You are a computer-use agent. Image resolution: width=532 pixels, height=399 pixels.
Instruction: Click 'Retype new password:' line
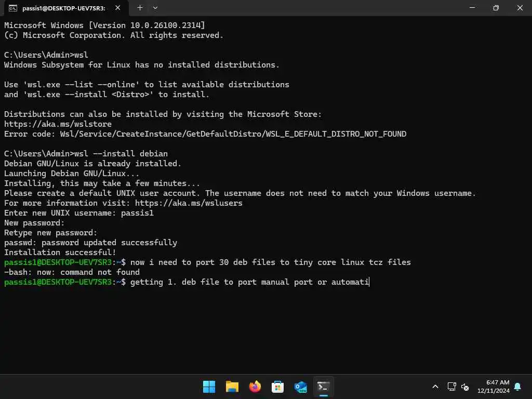click(x=50, y=233)
